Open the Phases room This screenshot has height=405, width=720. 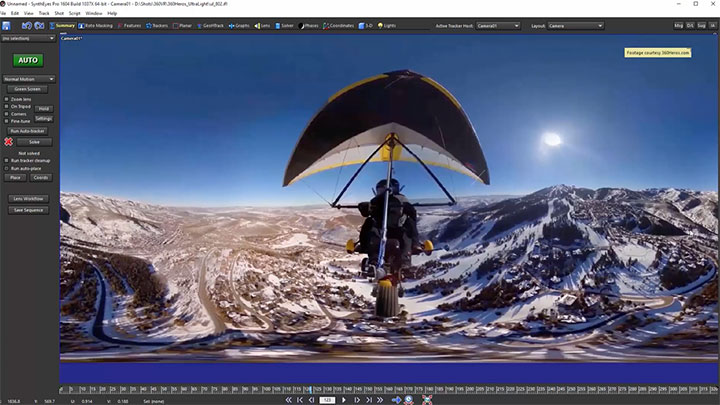pyautogui.click(x=308, y=26)
